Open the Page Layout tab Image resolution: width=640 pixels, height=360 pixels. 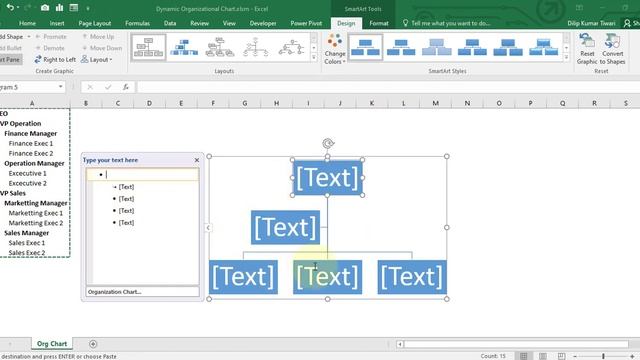[x=95, y=23]
